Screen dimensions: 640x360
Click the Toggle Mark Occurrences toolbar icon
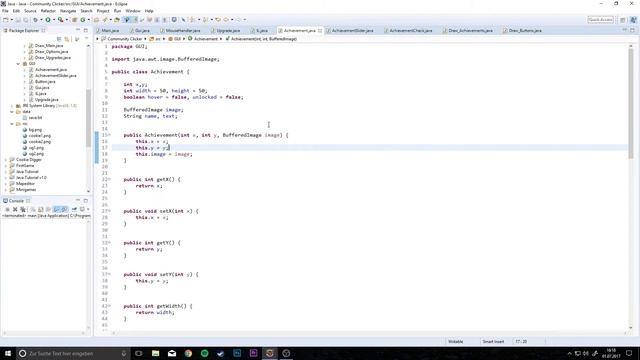click(127, 20)
